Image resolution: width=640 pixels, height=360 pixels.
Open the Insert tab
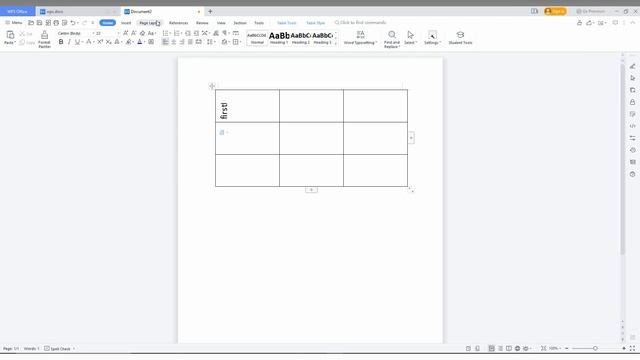[126, 23]
